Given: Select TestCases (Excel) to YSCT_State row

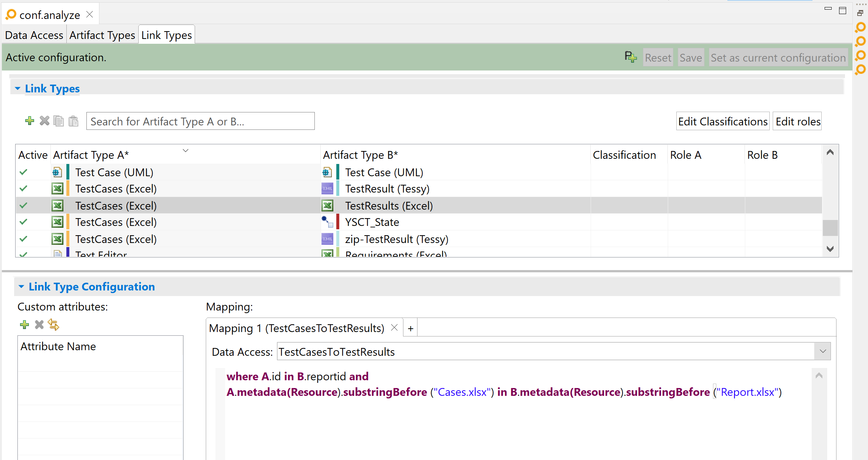Looking at the screenshot, I should (x=419, y=222).
